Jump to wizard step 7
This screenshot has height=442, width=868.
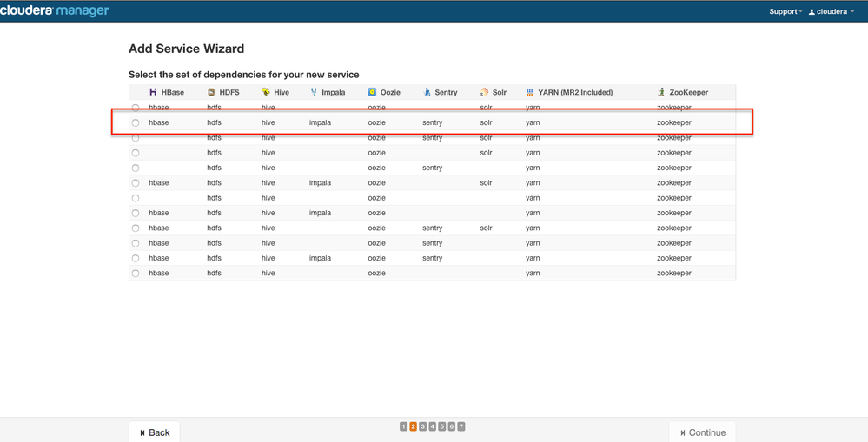click(x=461, y=426)
